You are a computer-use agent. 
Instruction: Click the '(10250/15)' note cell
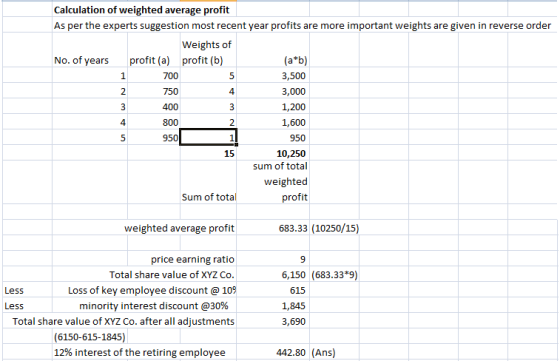point(335,228)
